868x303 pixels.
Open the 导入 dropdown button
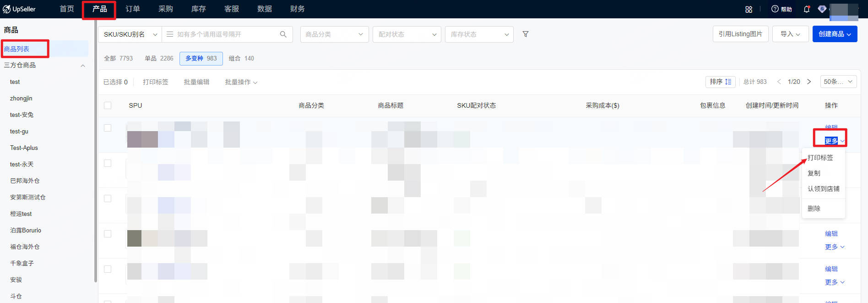pos(790,34)
